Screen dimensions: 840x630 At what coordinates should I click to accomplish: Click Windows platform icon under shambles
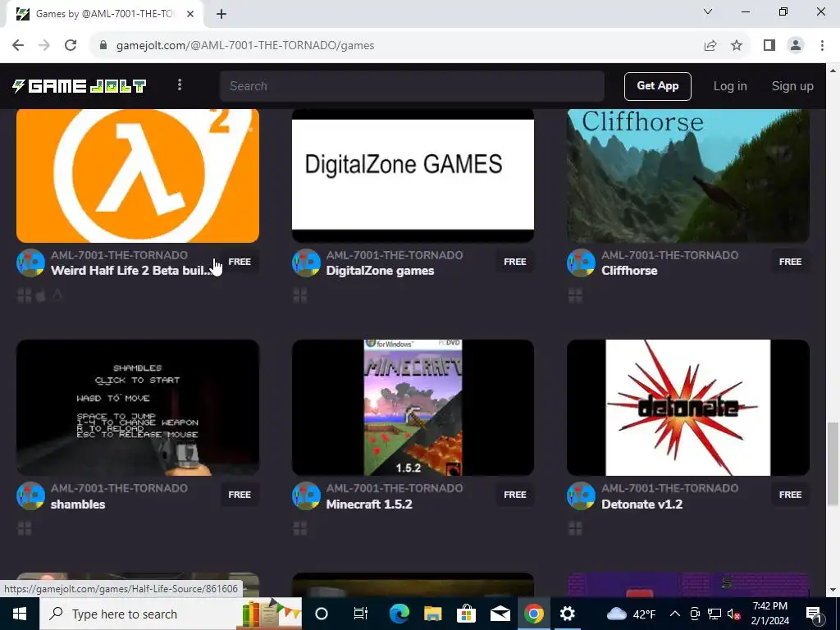click(25, 529)
